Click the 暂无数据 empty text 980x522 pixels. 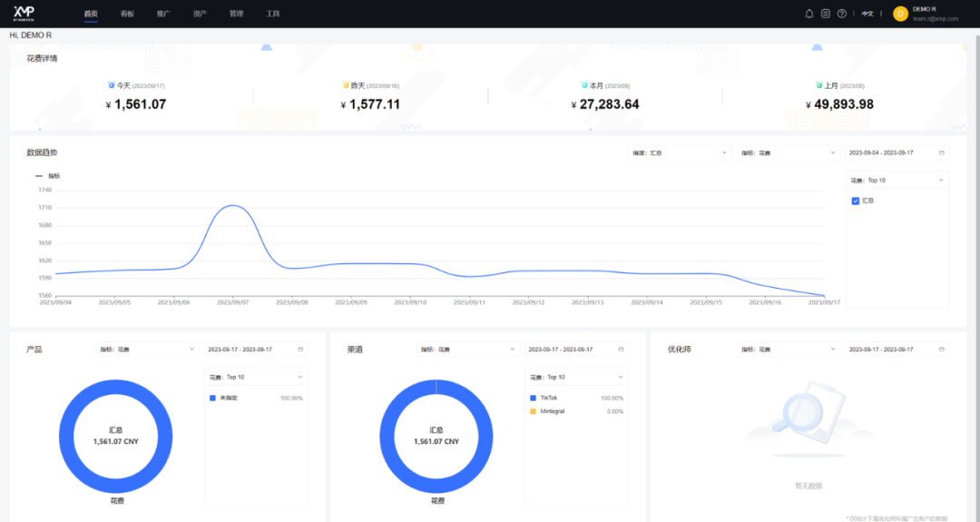click(808, 486)
